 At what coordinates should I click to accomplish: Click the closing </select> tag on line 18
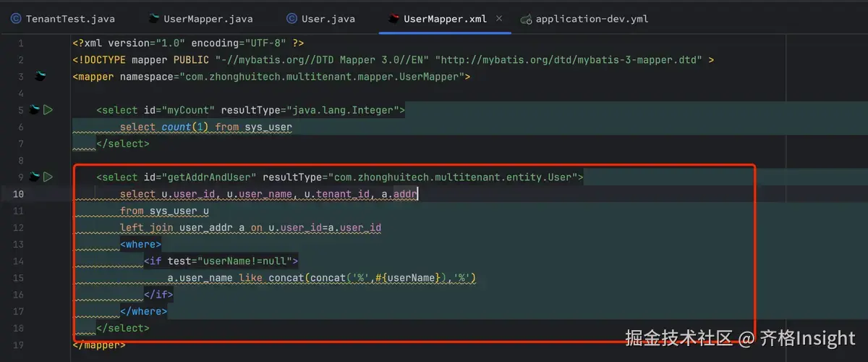123,328
